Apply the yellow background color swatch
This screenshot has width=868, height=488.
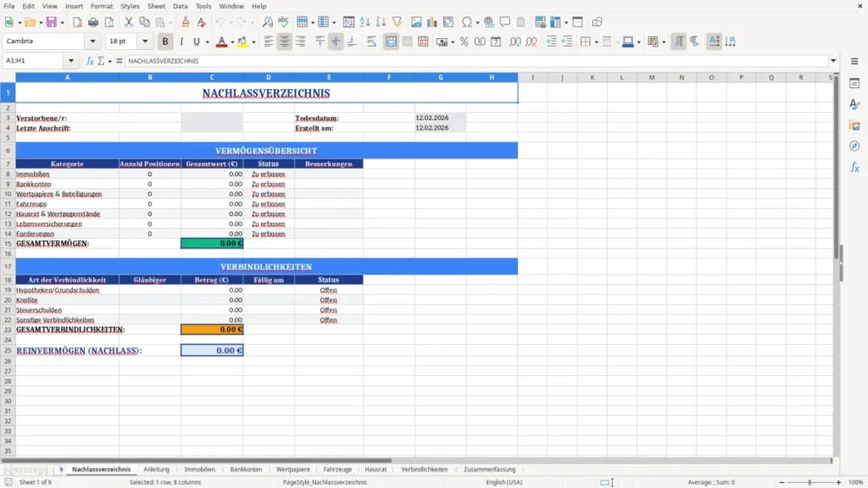(x=242, y=42)
